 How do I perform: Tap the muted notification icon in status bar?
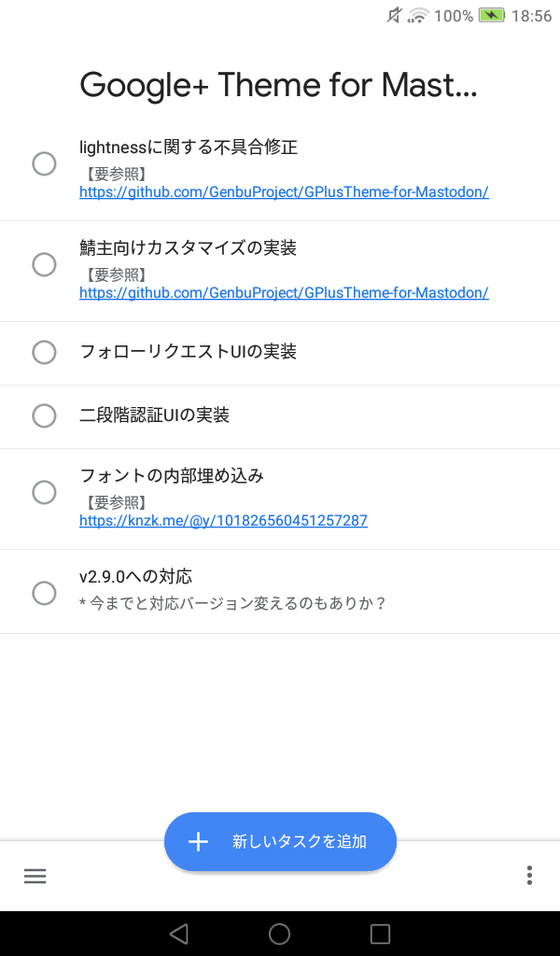coord(394,16)
